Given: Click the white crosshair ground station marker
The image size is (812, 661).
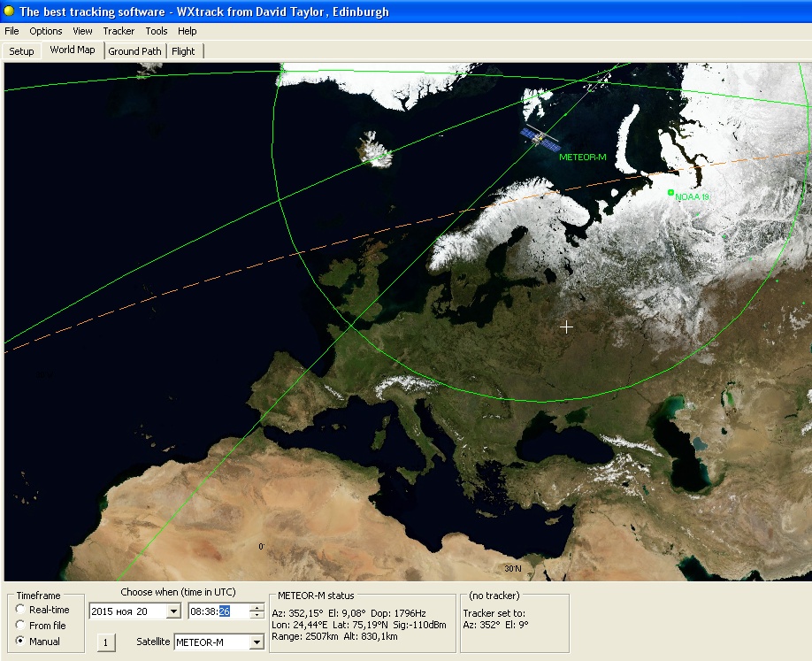Looking at the screenshot, I should [x=566, y=327].
